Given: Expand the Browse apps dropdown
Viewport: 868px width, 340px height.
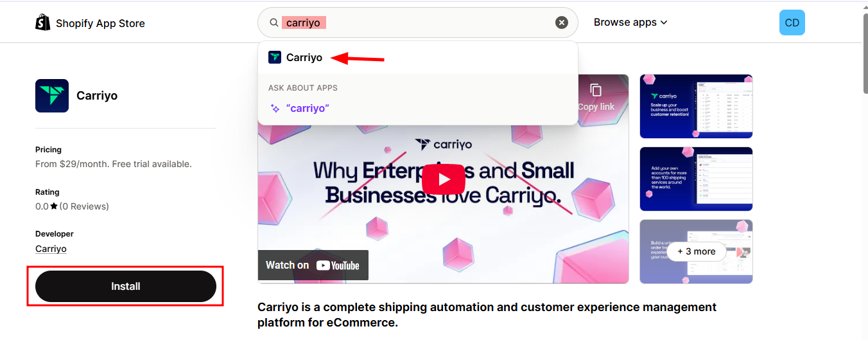Looking at the screenshot, I should coord(630,22).
